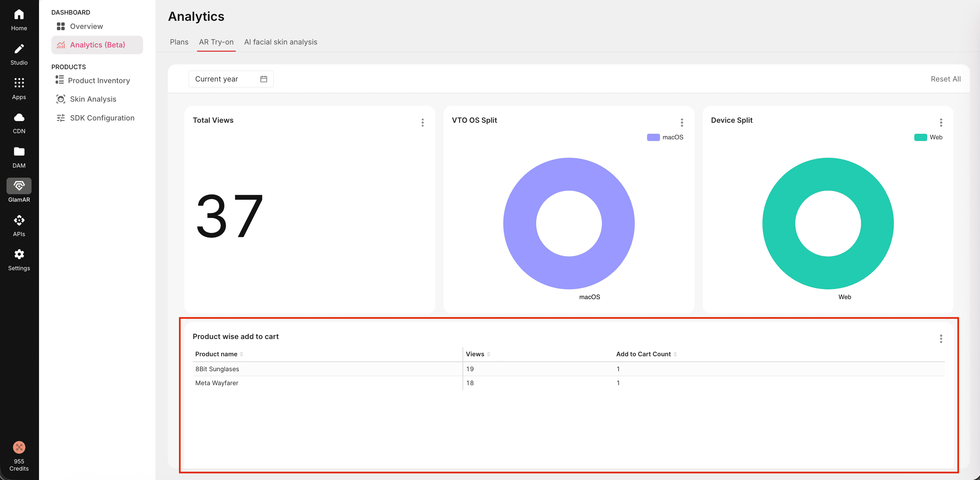Select the GlamAR icon
The width and height of the screenshot is (980, 480).
point(19,186)
